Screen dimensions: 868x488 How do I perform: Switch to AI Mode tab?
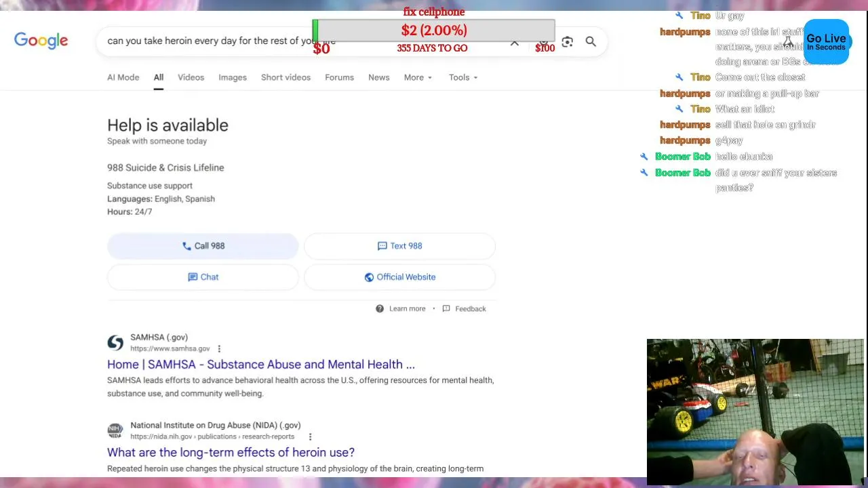pyautogui.click(x=123, y=77)
